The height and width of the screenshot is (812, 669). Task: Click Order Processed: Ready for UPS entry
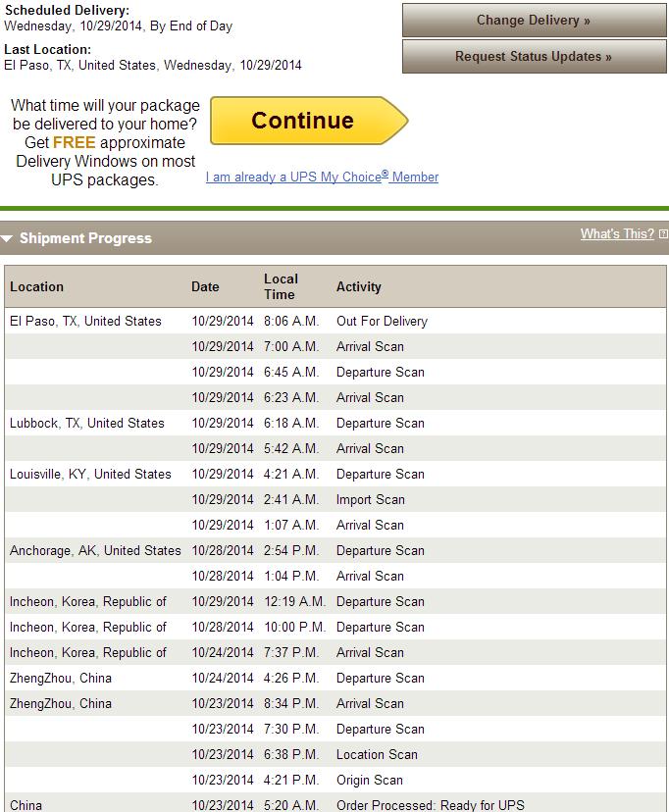tap(430, 805)
